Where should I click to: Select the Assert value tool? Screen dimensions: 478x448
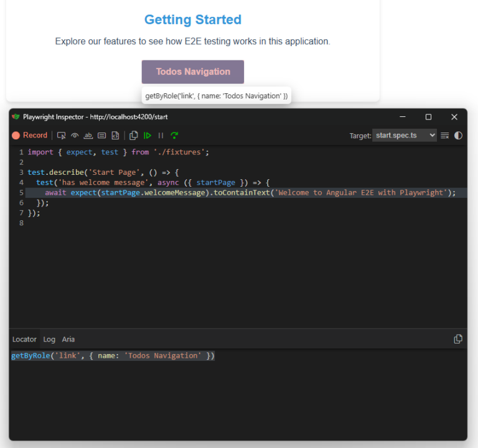[101, 136]
